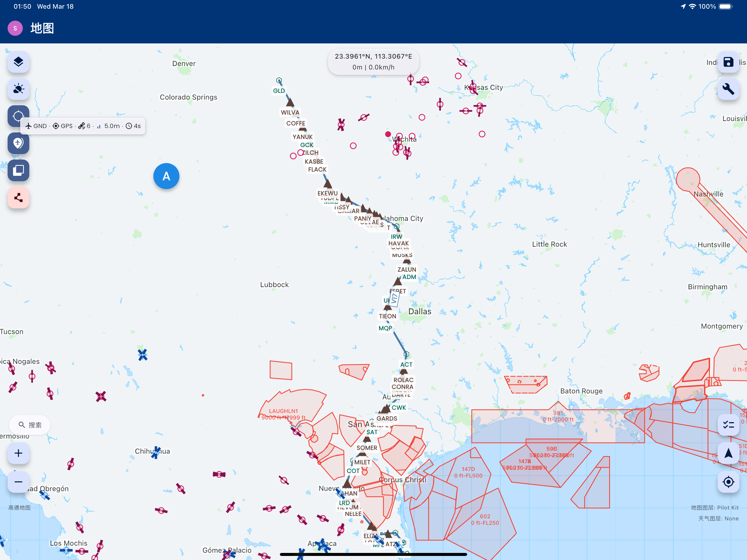Click the save disk icon
Image resolution: width=747 pixels, height=560 pixels.
728,62
